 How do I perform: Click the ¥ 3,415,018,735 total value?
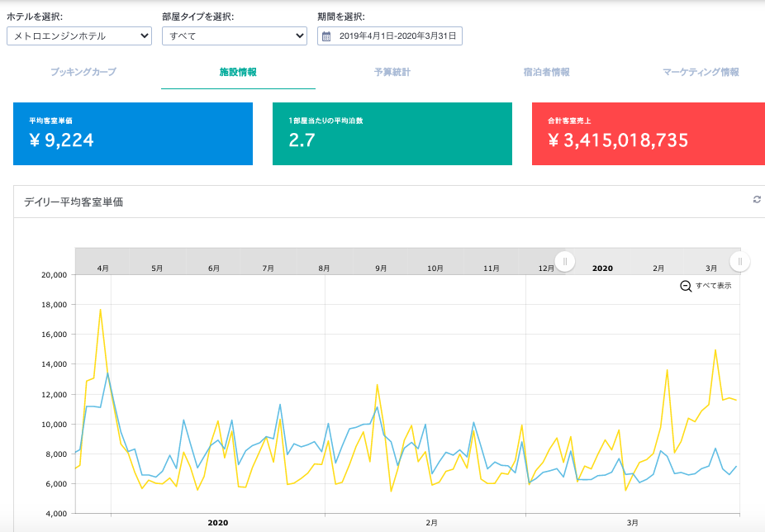[x=618, y=140]
